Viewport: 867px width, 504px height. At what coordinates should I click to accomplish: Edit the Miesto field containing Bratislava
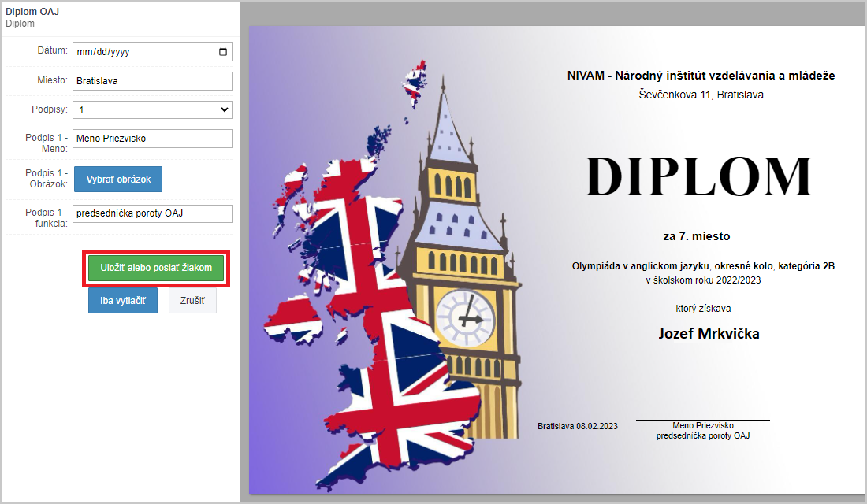tap(152, 80)
